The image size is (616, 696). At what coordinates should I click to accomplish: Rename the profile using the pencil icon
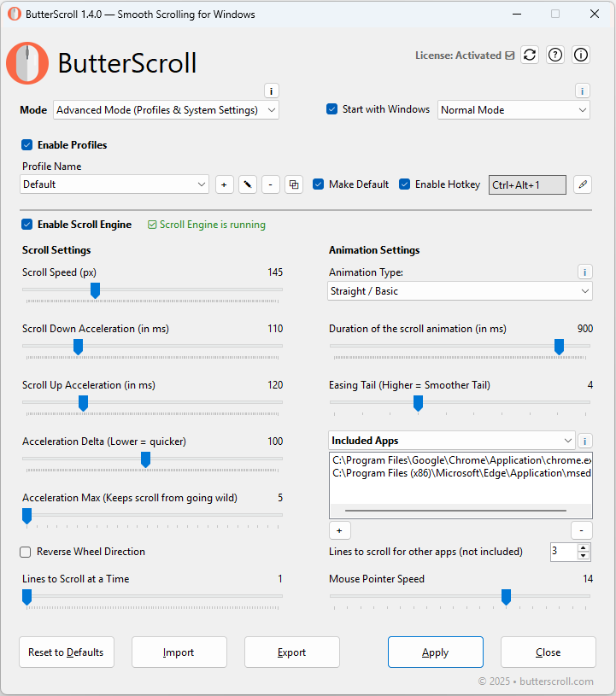coord(247,184)
